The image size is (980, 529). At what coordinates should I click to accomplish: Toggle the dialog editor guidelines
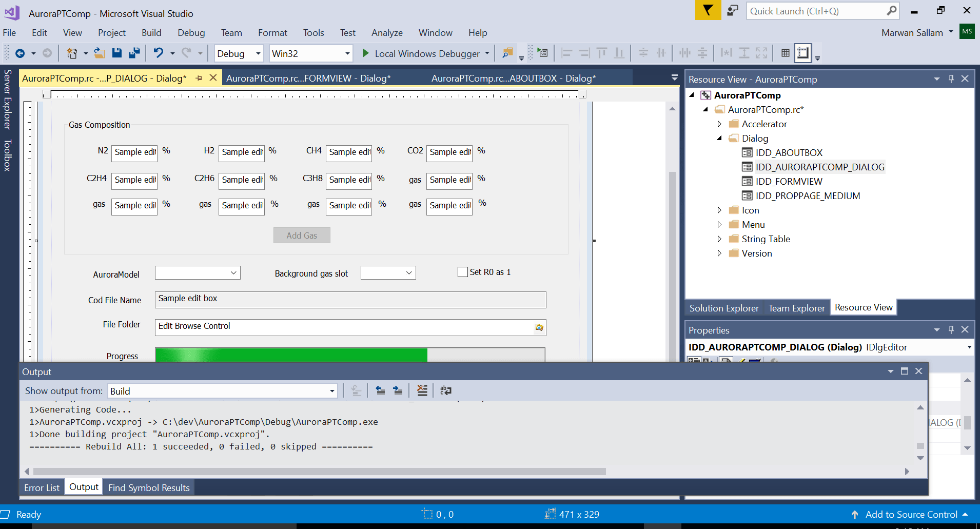point(803,53)
